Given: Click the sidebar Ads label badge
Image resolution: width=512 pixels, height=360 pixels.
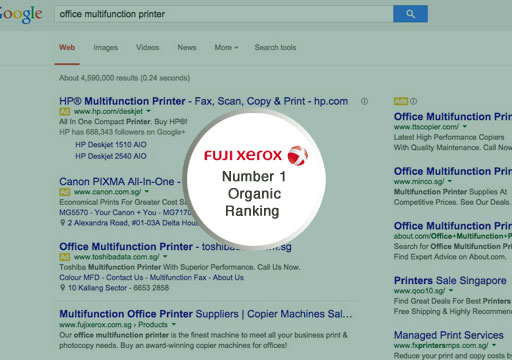Looking at the screenshot, I should [401, 101].
